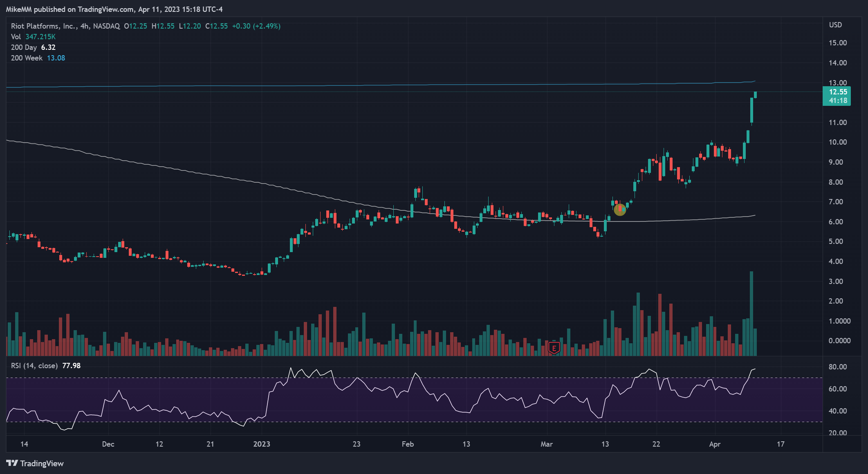Click the RSI (14, close) indicator label
Screen dimensions: 868x474
[34, 366]
